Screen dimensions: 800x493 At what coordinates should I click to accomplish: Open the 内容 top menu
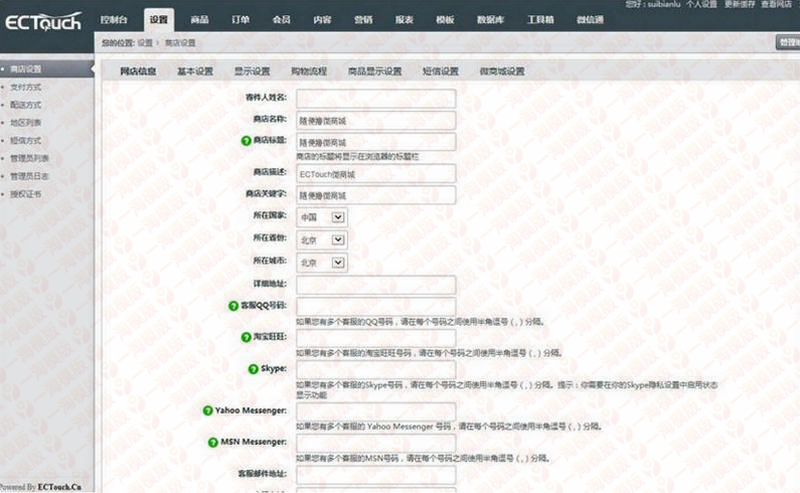click(322, 19)
